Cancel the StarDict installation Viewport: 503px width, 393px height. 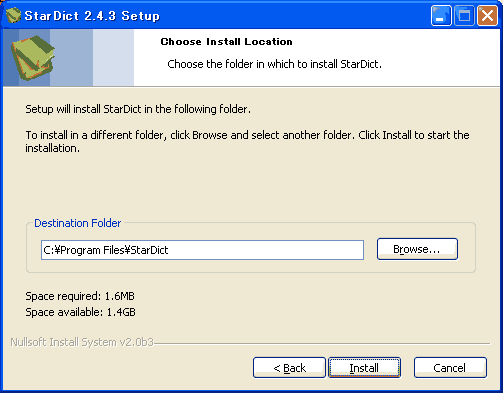click(x=450, y=368)
